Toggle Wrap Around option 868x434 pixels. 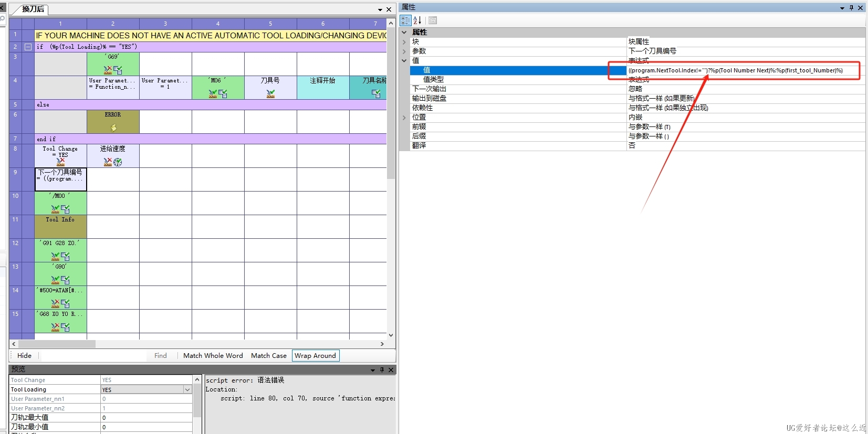pos(315,355)
